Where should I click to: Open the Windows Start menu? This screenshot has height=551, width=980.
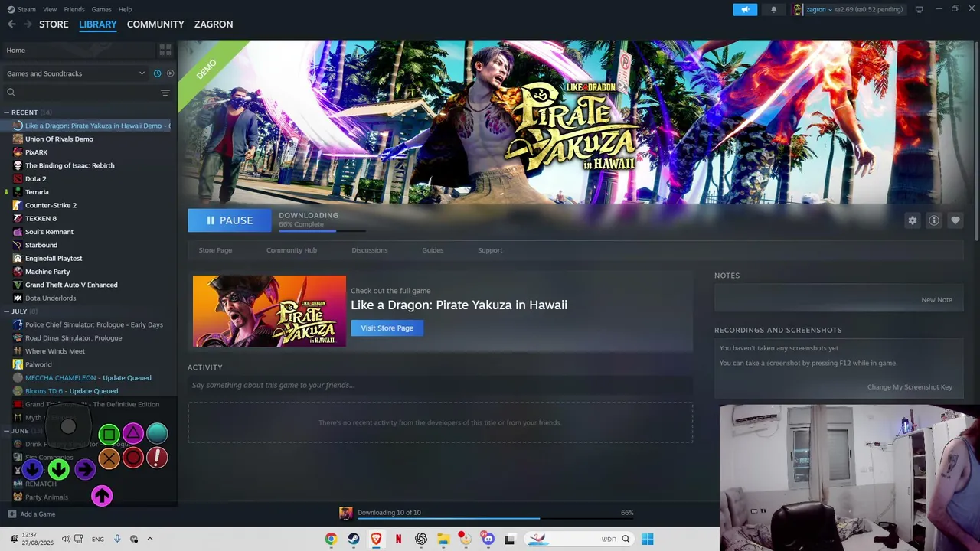point(647,539)
